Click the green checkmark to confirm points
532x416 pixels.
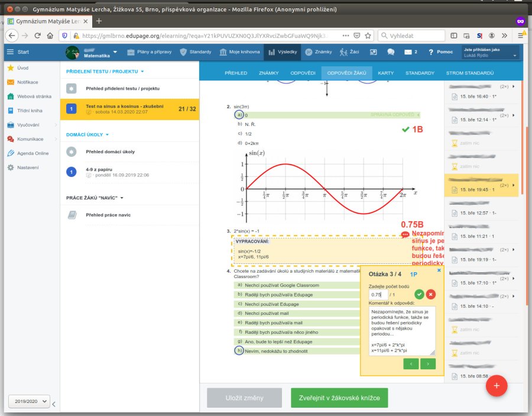point(419,294)
